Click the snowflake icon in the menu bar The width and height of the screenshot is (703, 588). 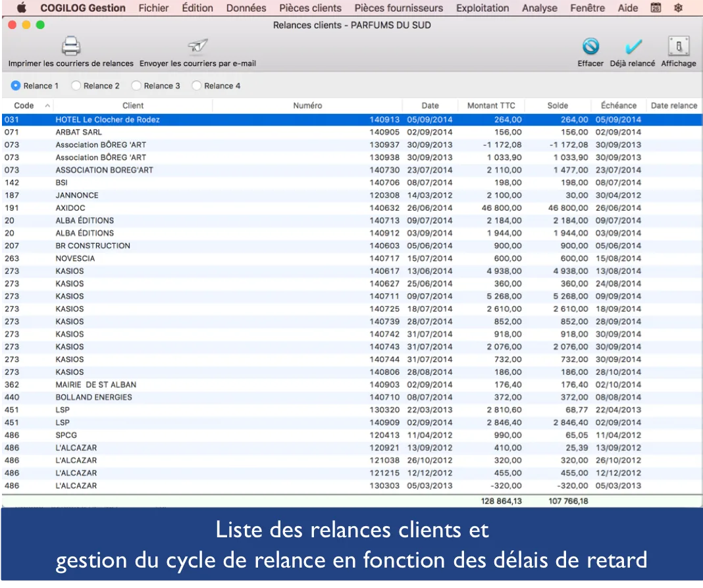678,8
